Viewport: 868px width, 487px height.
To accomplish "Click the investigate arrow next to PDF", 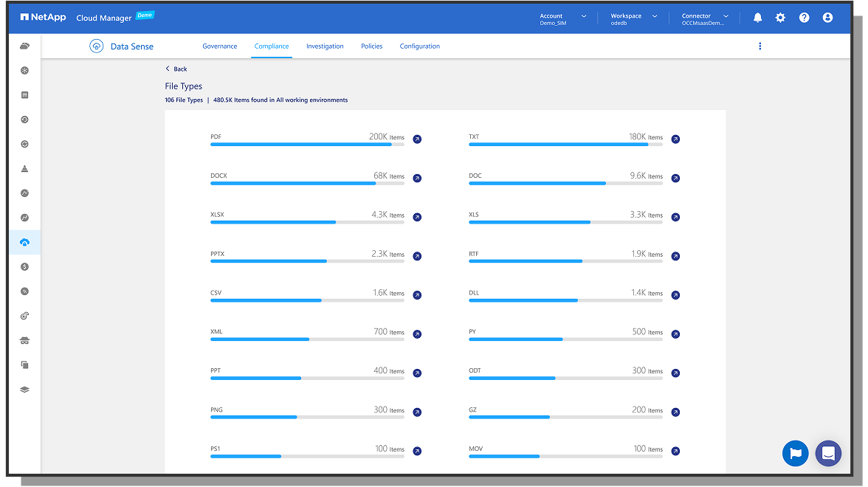I will coord(417,139).
